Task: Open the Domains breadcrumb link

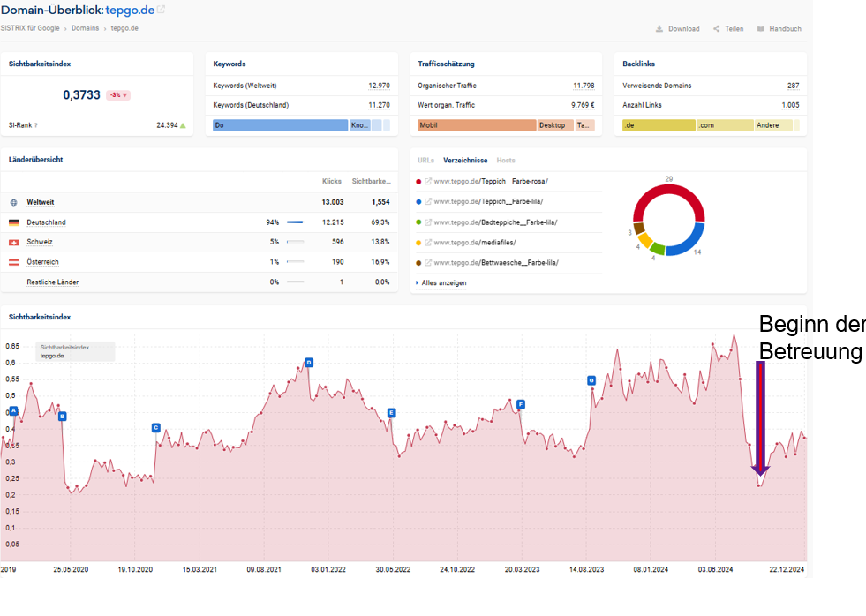Action: [x=86, y=28]
